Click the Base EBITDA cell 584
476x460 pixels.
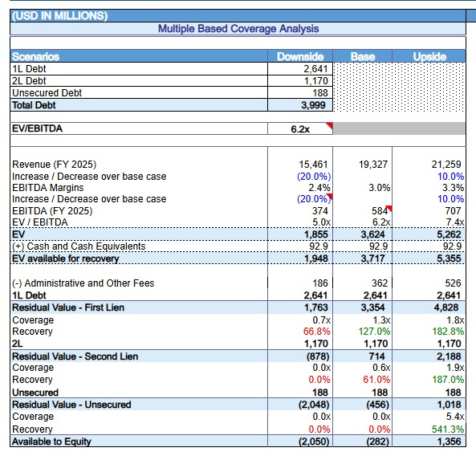pyautogui.click(x=380, y=210)
